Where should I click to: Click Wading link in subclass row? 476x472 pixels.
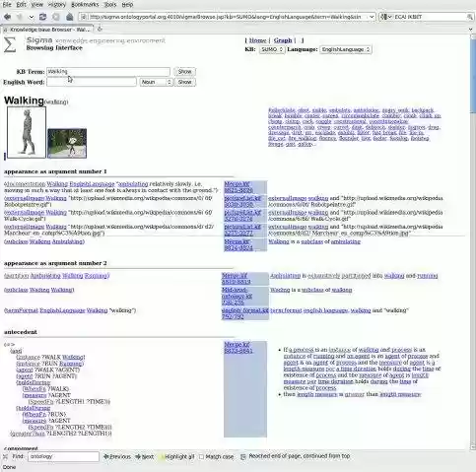coord(39,290)
